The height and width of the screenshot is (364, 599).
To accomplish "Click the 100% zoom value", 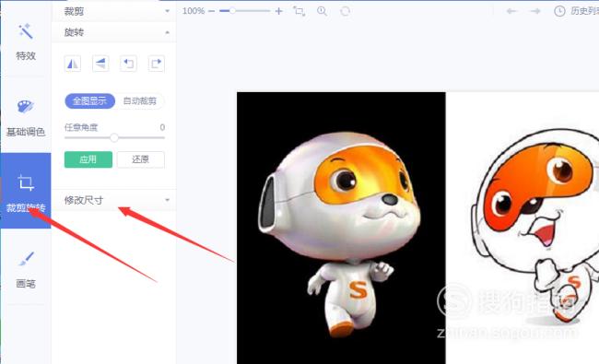I will coord(194,11).
